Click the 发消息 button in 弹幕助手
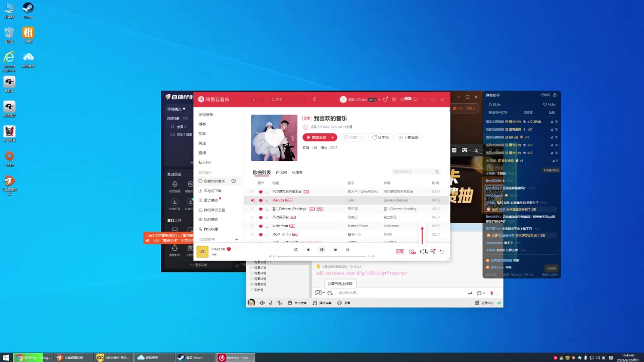The height and width of the screenshot is (362, 644). pos(551,268)
